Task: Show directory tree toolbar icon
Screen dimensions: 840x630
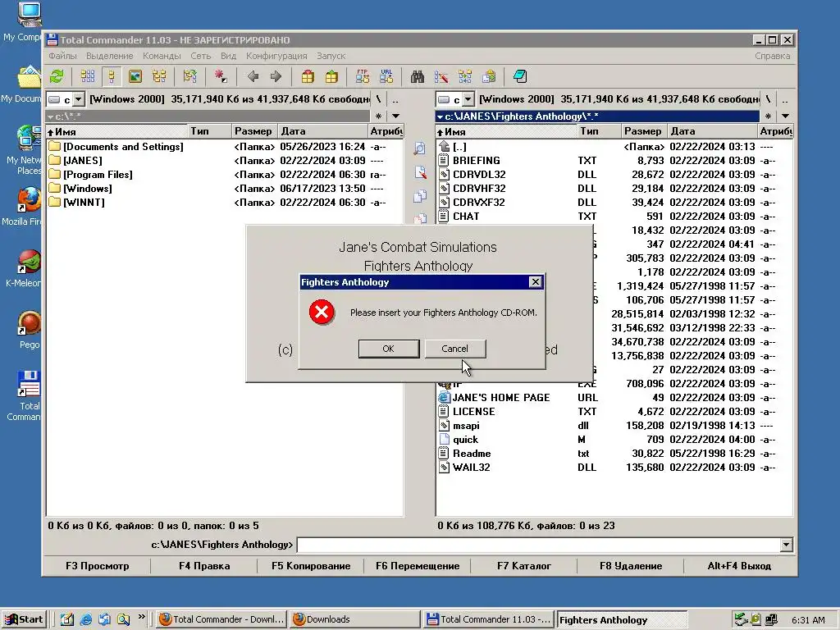Action: tap(159, 76)
